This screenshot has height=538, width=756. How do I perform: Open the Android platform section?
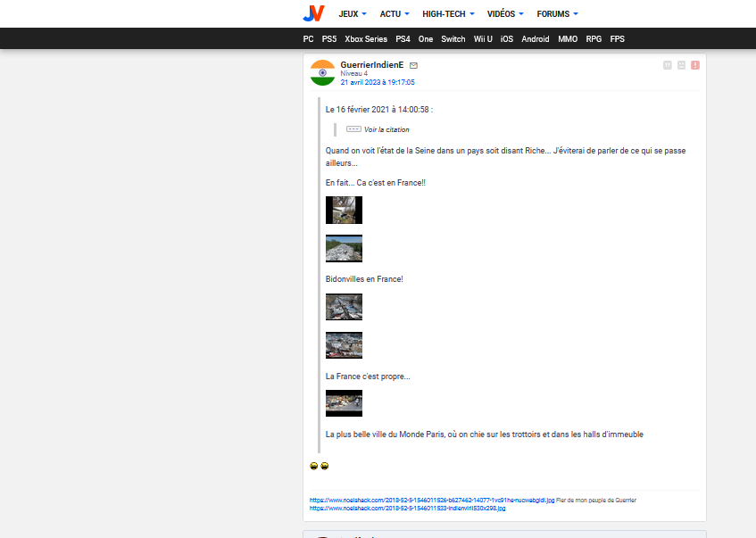pos(536,39)
